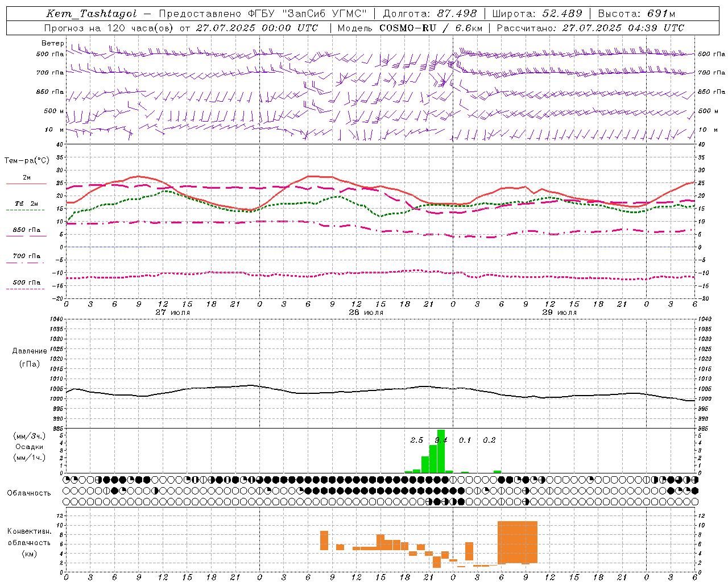Click the 0.2 precipitation total value
This screenshot has height=582, width=728.
489,440
